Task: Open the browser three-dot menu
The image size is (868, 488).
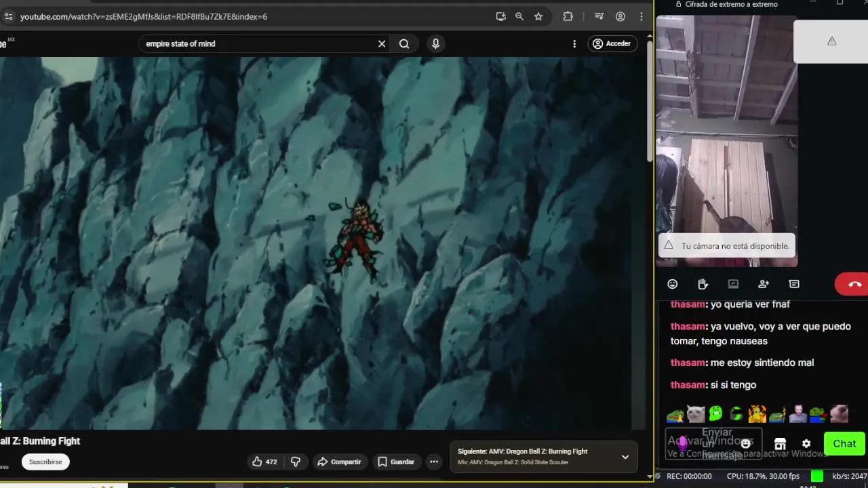Action: click(x=642, y=16)
